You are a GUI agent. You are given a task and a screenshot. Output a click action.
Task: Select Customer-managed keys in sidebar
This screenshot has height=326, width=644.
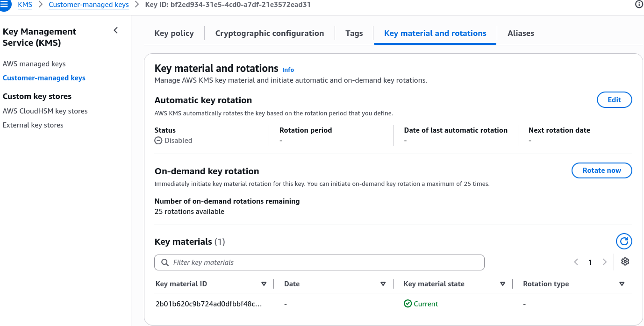tap(44, 78)
